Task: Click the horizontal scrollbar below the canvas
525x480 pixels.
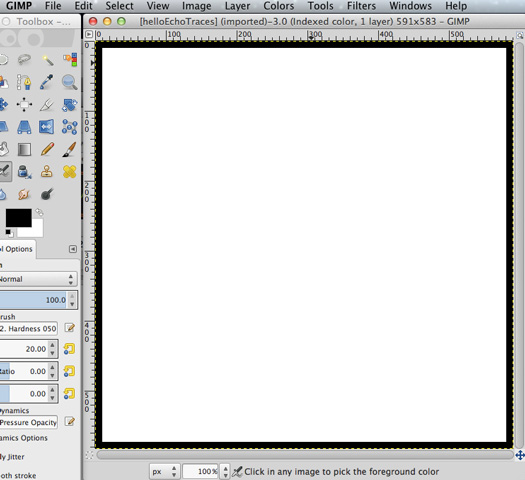Action: pyautogui.click(x=305, y=455)
